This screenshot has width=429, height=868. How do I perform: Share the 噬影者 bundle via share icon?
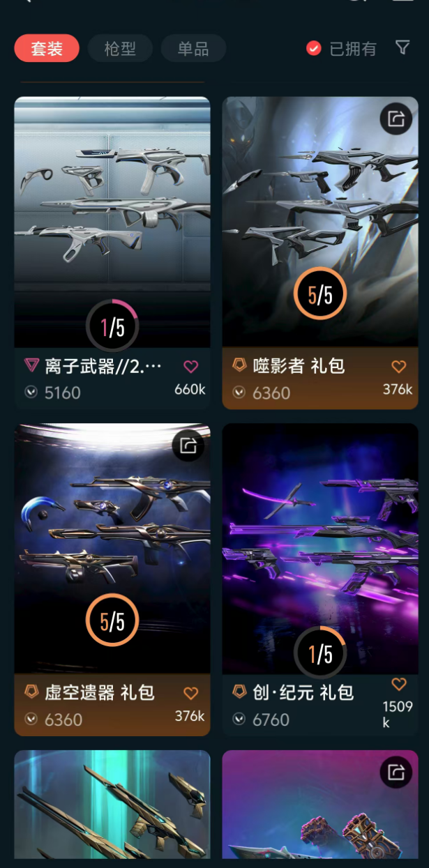[x=396, y=119]
